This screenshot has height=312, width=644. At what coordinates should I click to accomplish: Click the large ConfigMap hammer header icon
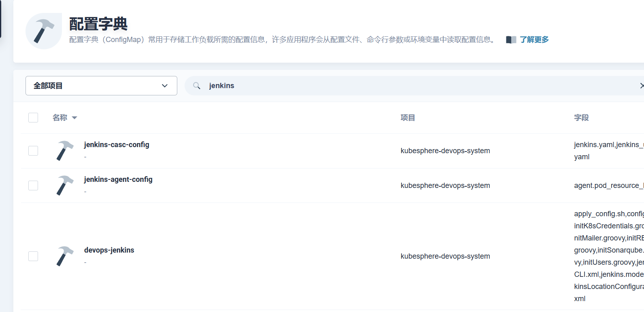(x=44, y=31)
